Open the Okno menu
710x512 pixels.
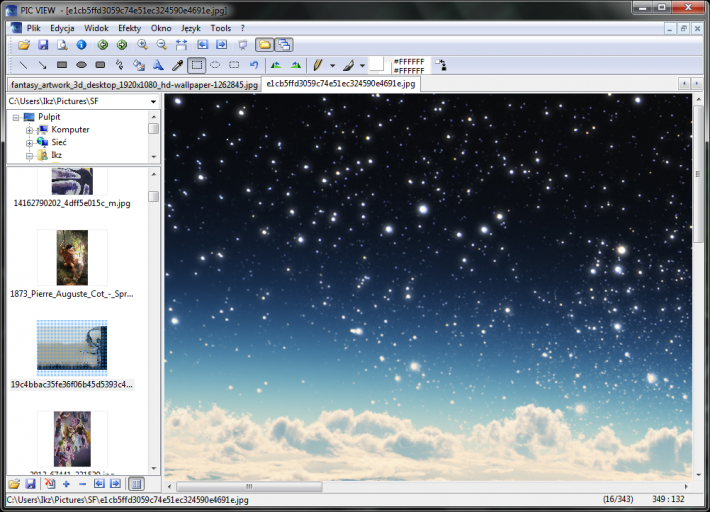coord(161,28)
